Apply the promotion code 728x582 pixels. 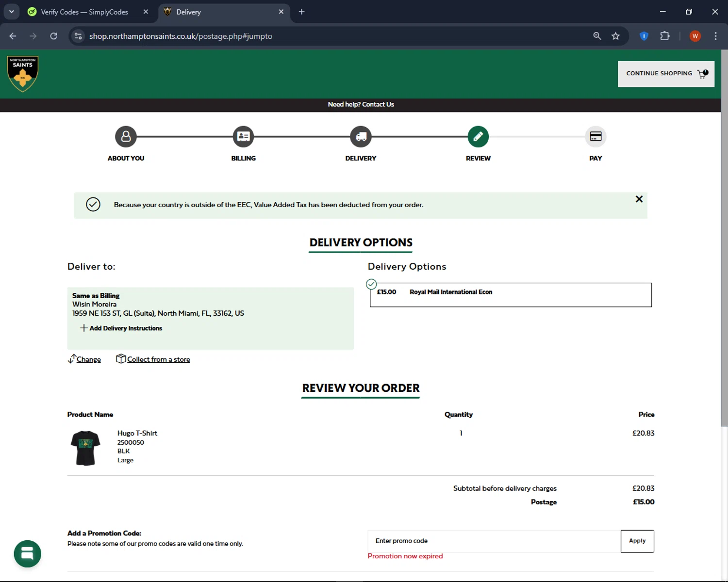tap(637, 541)
